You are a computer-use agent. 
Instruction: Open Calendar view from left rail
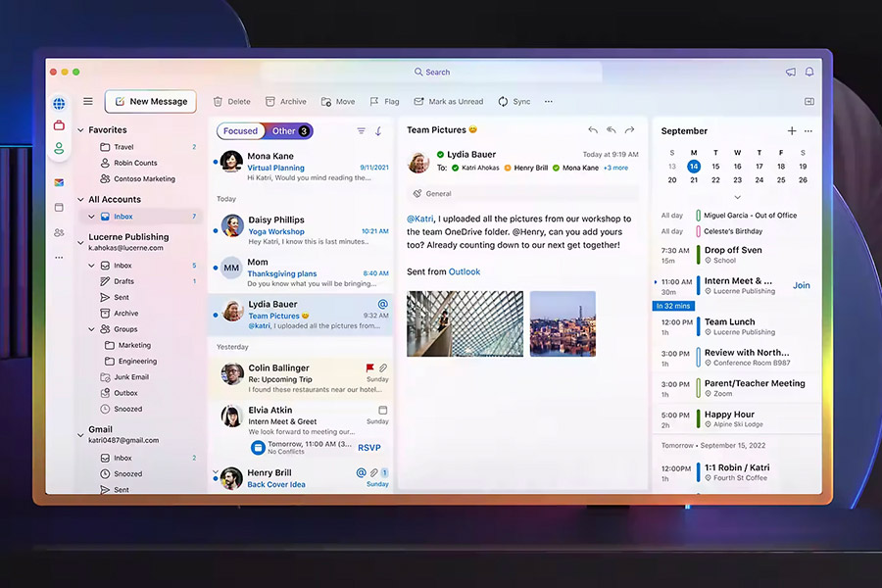click(x=59, y=208)
